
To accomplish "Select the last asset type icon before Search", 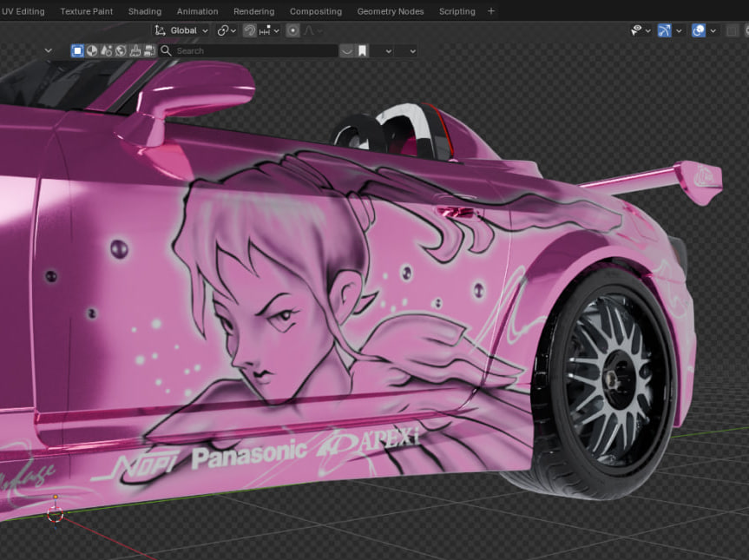I will (x=149, y=50).
